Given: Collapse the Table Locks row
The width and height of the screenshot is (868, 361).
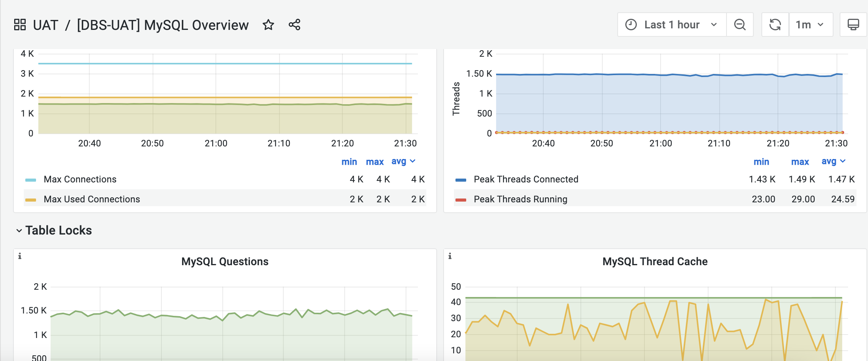Looking at the screenshot, I should (x=54, y=230).
